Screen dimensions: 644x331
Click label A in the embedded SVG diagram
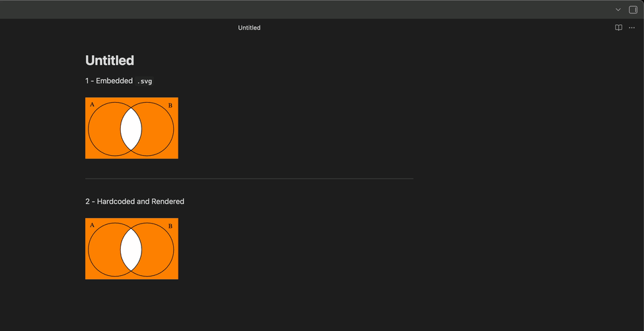coord(92,105)
